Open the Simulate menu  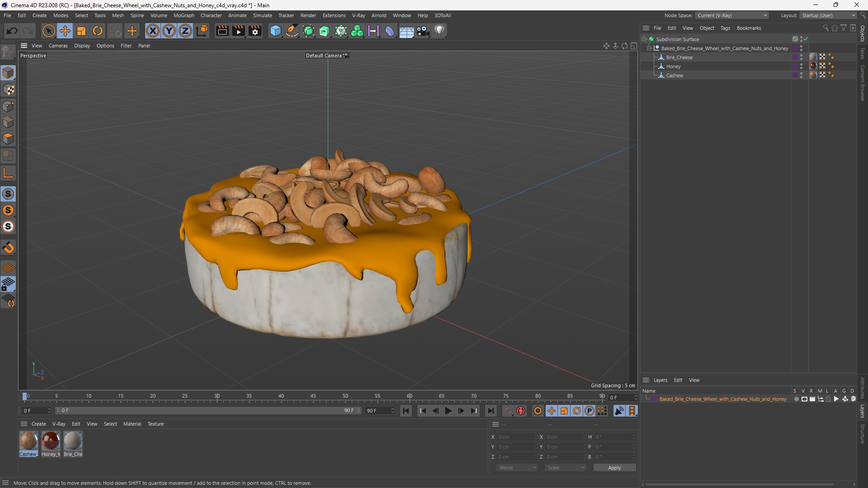(x=262, y=15)
